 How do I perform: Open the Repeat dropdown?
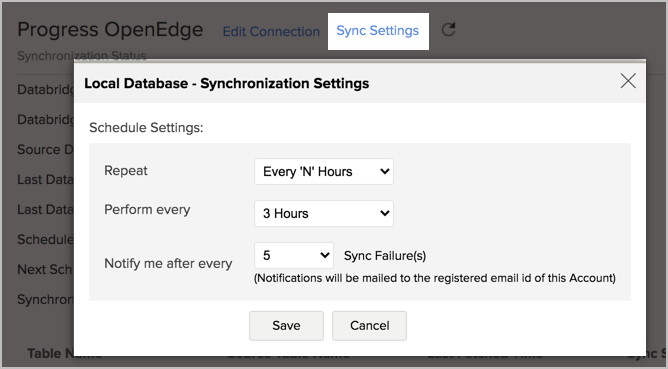point(324,171)
